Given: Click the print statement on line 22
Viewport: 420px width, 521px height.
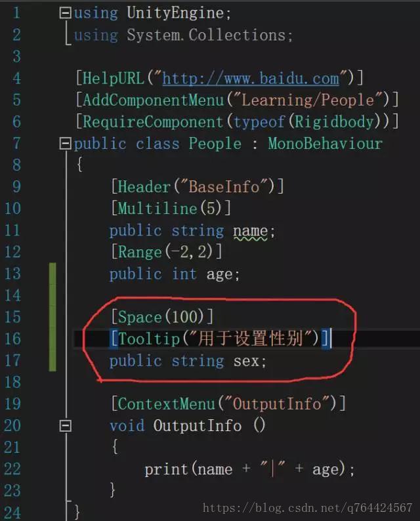Looking at the screenshot, I should (x=249, y=469).
